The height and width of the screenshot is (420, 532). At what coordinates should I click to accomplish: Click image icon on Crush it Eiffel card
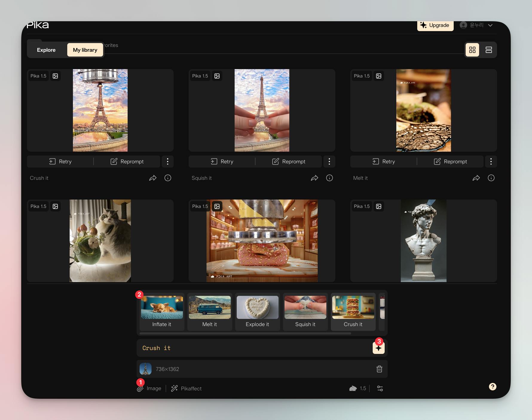[55, 76]
